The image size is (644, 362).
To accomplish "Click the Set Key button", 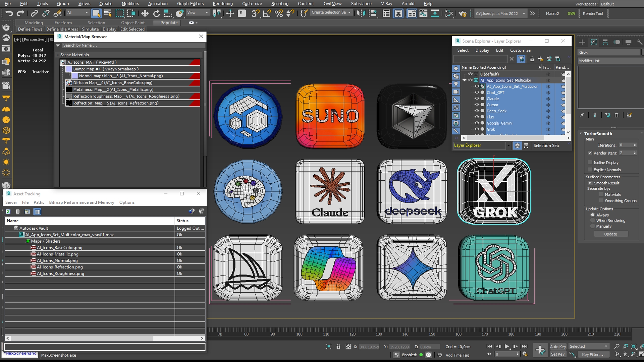I will [558, 354].
